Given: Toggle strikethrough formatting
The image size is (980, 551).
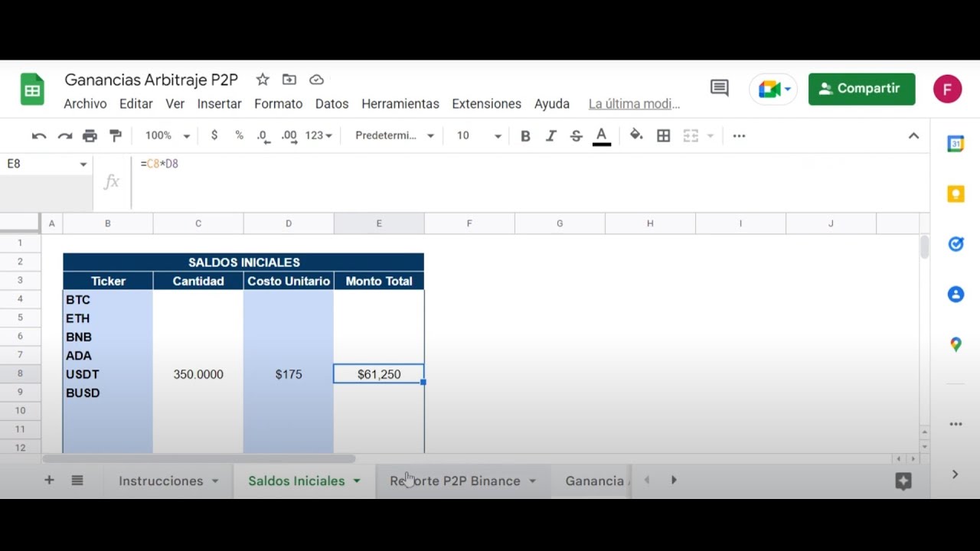Looking at the screenshot, I should [577, 135].
